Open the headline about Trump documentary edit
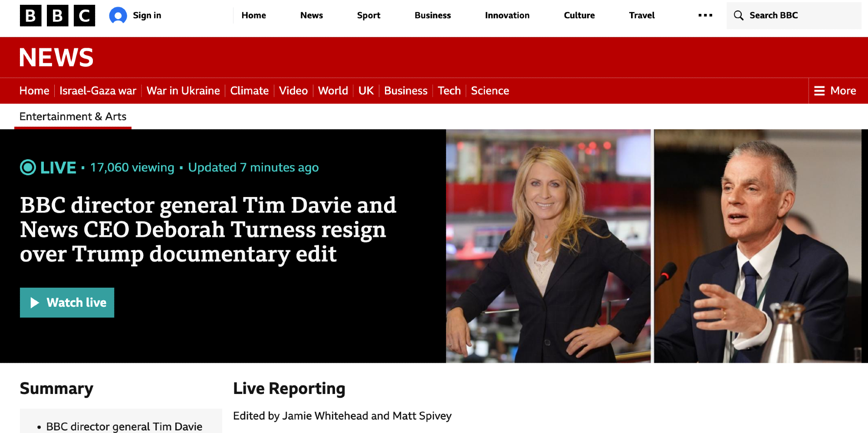The width and height of the screenshot is (868, 433). point(208,230)
